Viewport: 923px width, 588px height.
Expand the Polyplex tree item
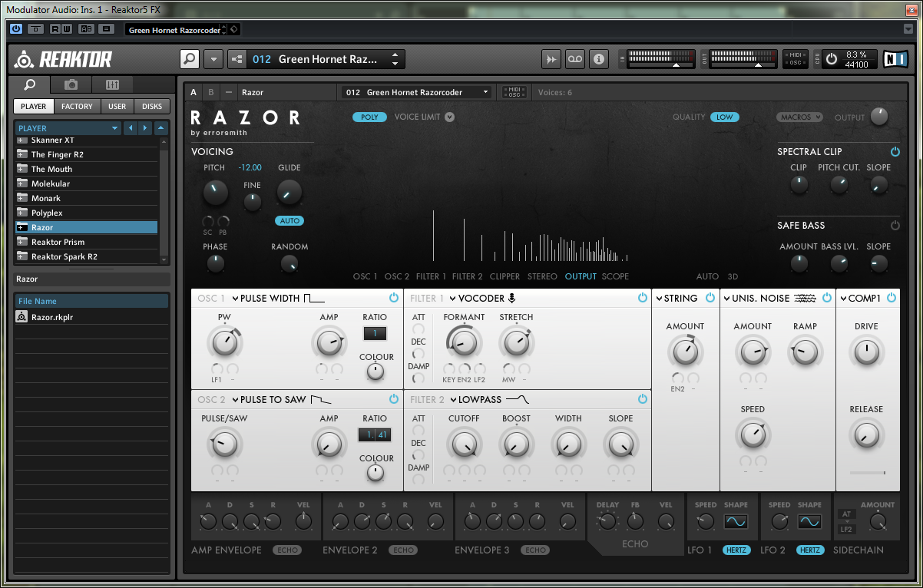click(22, 213)
